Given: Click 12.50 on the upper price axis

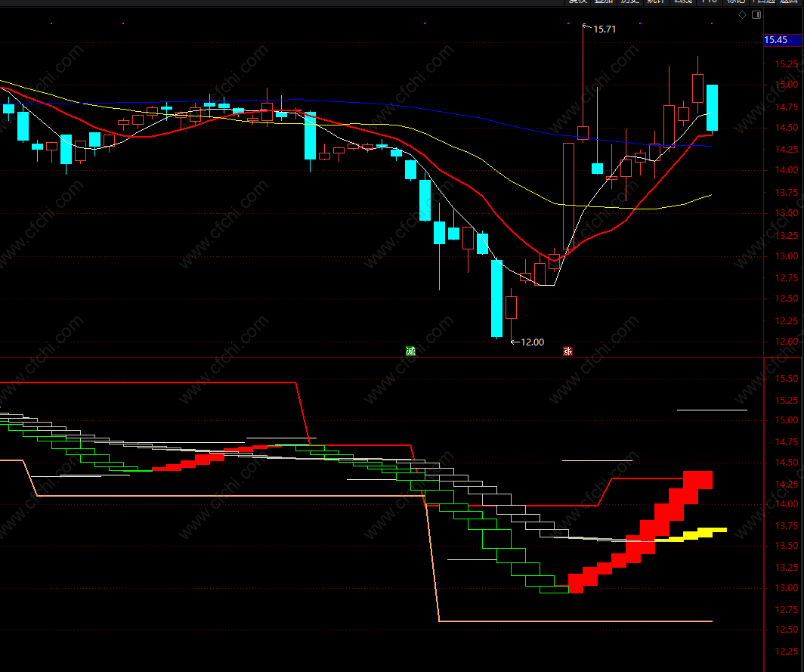Looking at the screenshot, I should (x=786, y=299).
